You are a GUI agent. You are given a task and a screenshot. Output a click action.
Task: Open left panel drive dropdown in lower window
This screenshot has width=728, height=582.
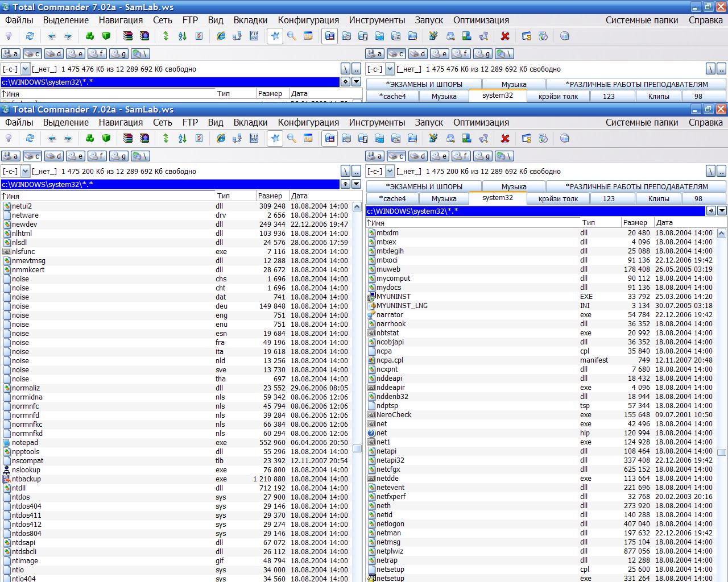click(x=25, y=171)
